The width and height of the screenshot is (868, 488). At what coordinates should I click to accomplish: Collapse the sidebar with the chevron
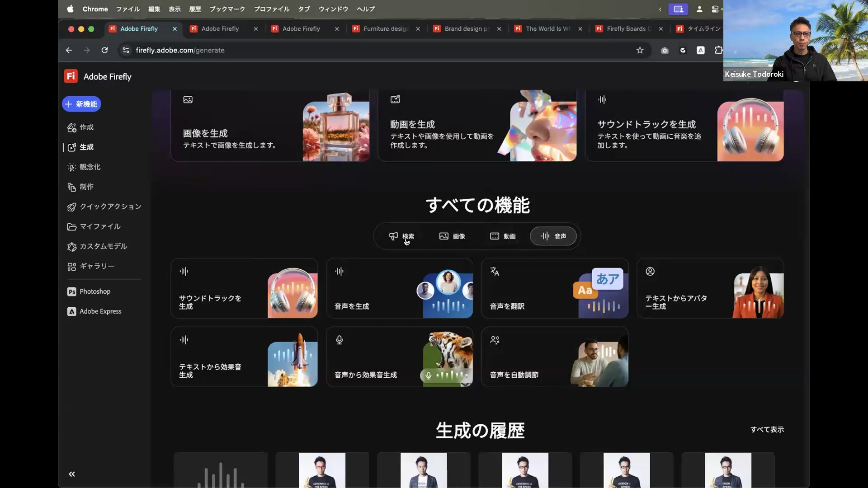[x=71, y=474]
